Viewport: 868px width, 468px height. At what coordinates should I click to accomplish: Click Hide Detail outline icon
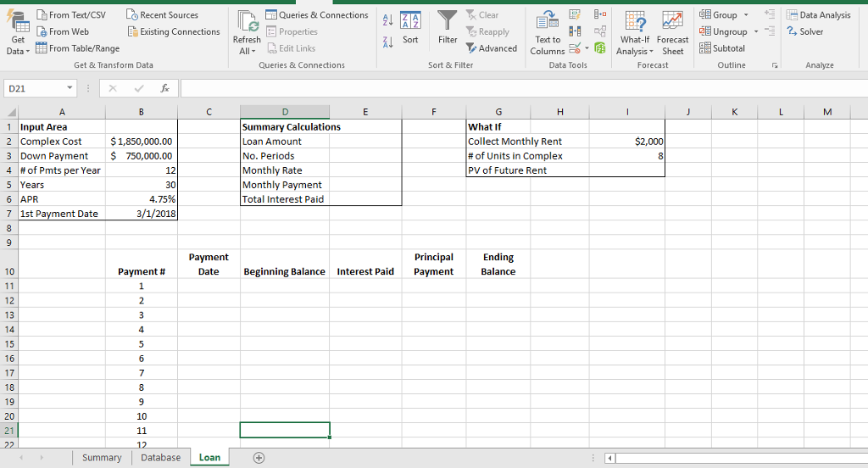pyautogui.click(x=770, y=31)
